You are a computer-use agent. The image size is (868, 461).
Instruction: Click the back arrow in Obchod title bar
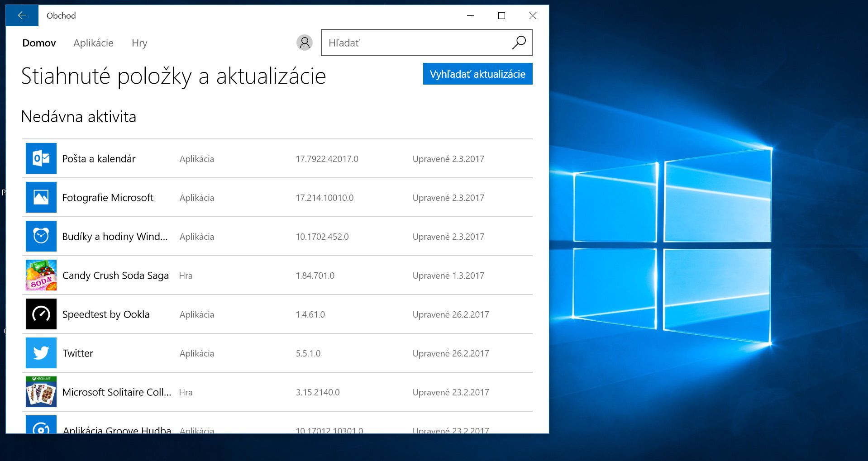point(22,15)
